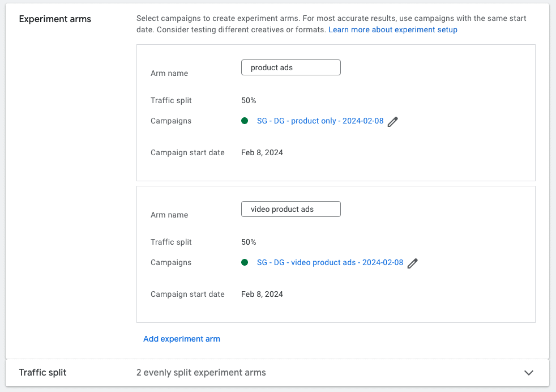Select the video product ads arm name field
The width and height of the screenshot is (556, 392).
(290, 208)
